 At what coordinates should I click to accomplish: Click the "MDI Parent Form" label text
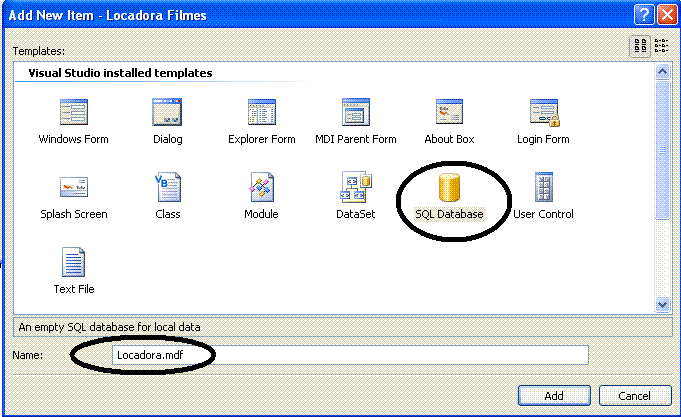(356, 139)
